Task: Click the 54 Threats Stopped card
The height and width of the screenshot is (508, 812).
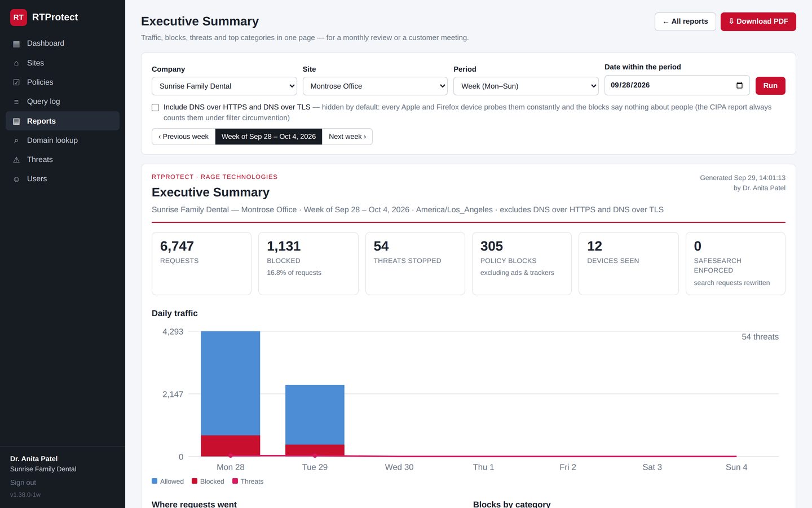Action: [x=415, y=264]
